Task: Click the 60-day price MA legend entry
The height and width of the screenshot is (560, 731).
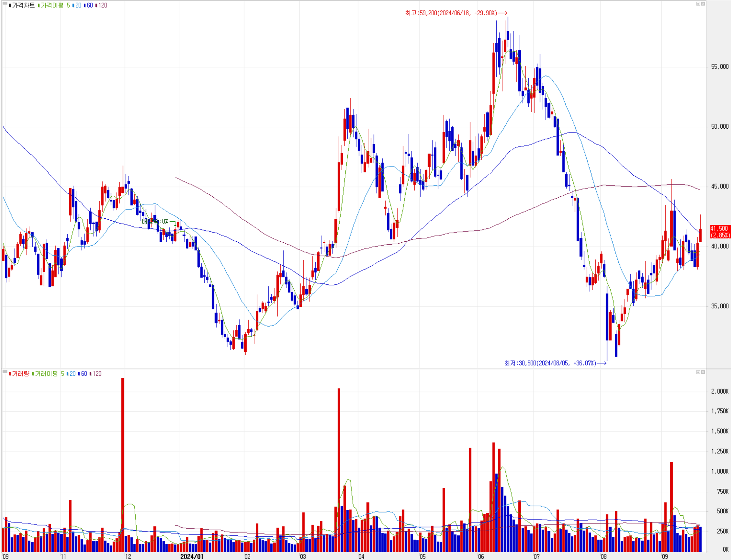Action: point(90,5)
